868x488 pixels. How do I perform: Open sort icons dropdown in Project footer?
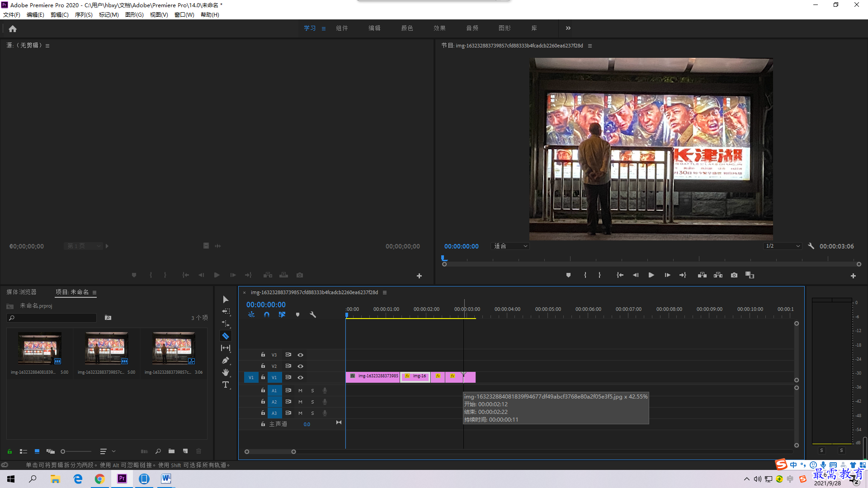(108, 451)
